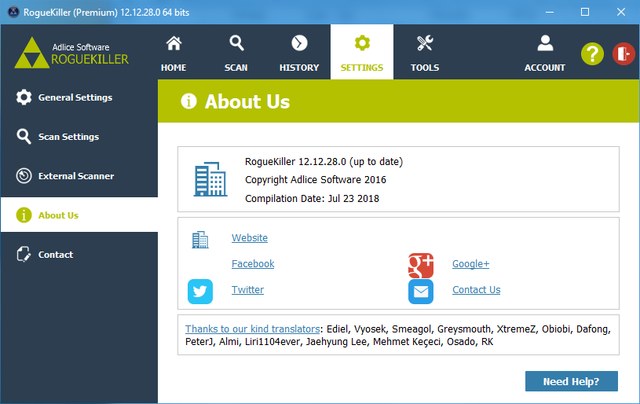Viewport: 640px width, 404px height.
Task: Click the blue Twitter bird icon
Action: tap(200, 290)
